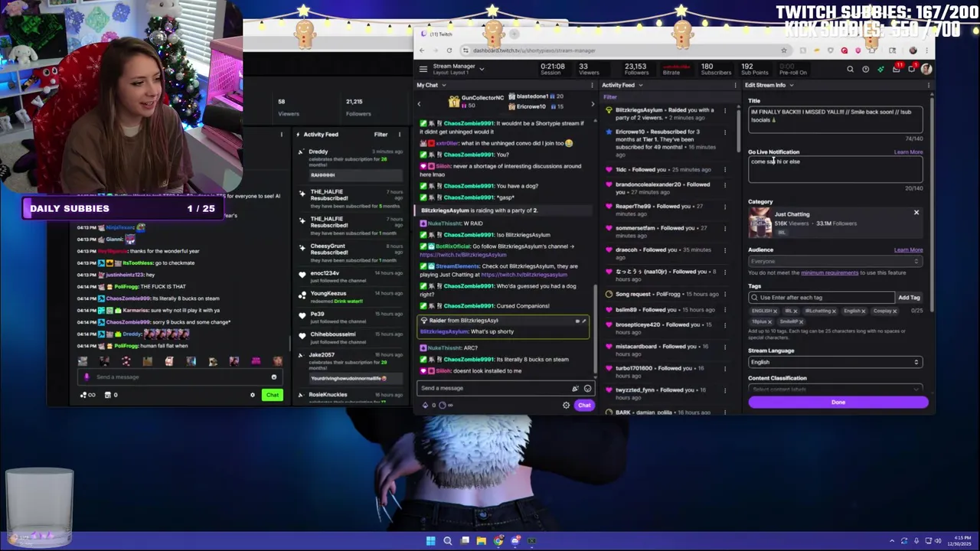Open Edit Stream Info panel three-dot menu
Viewport: 980px width, 551px height.
coord(929,85)
